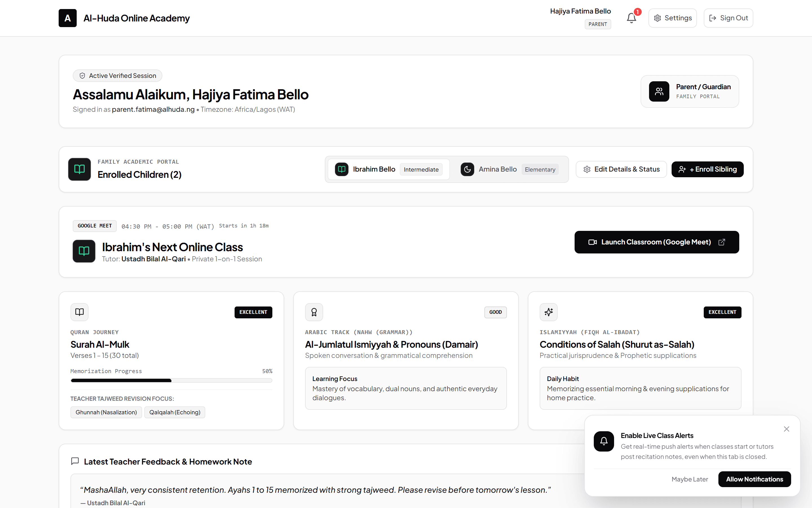Click the bell icon in alerts popup
This screenshot has width=812, height=508.
point(604,441)
